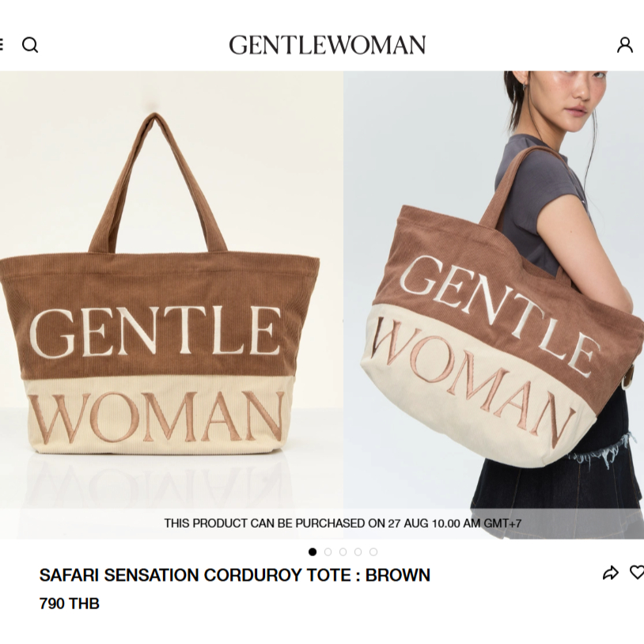This screenshot has width=644, height=644.
Task: Select the second carousel dot
Action: pyautogui.click(x=328, y=551)
